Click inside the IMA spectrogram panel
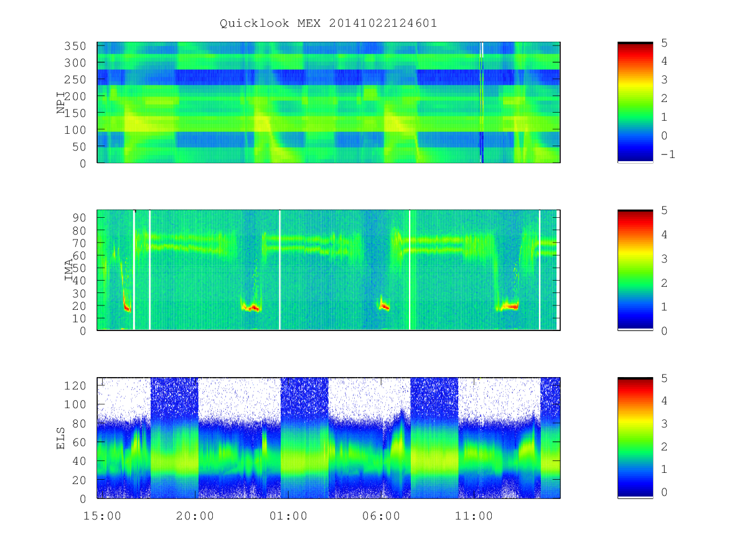This screenshot has width=747, height=560. [329, 270]
